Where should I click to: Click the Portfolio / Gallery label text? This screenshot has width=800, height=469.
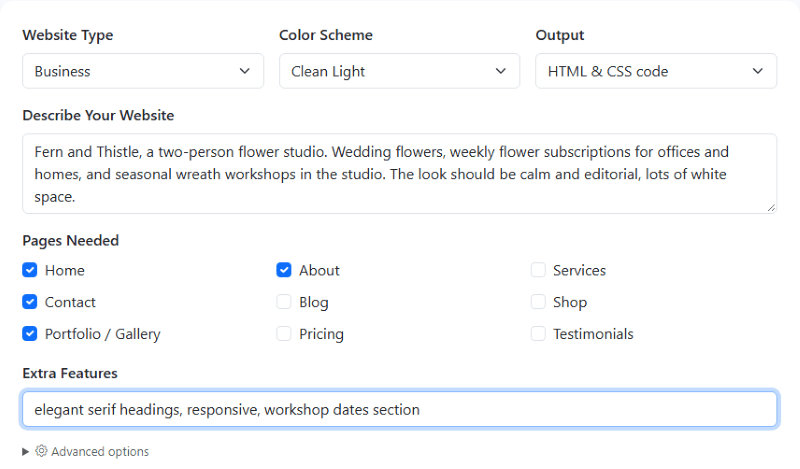103,334
